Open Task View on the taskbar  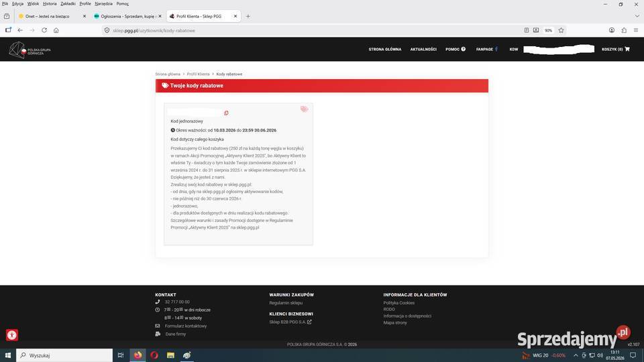pos(120,355)
